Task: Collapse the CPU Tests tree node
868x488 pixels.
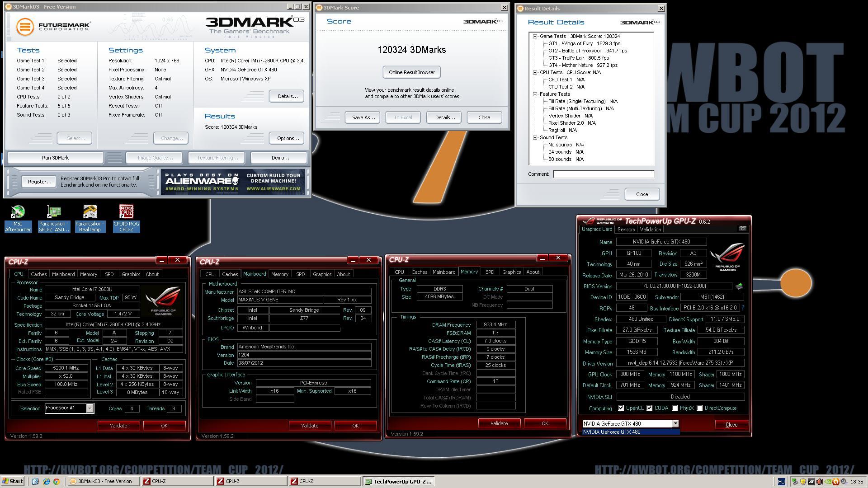Action: 535,72
